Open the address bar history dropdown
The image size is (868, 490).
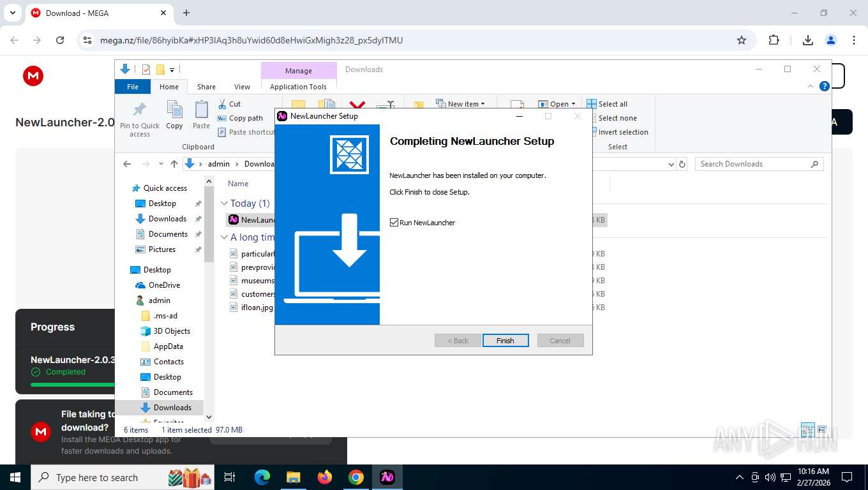pyautogui.click(x=671, y=164)
